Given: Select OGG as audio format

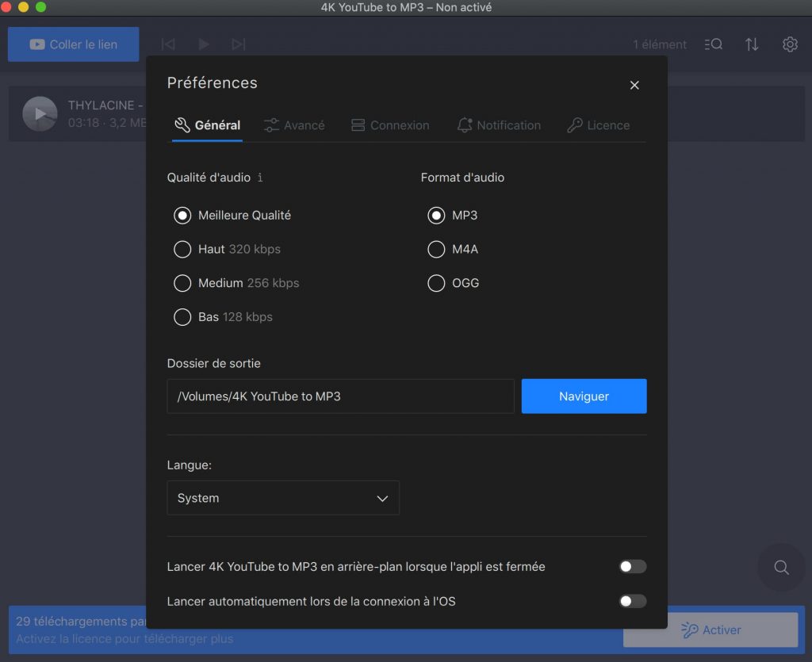Looking at the screenshot, I should pyautogui.click(x=453, y=283).
